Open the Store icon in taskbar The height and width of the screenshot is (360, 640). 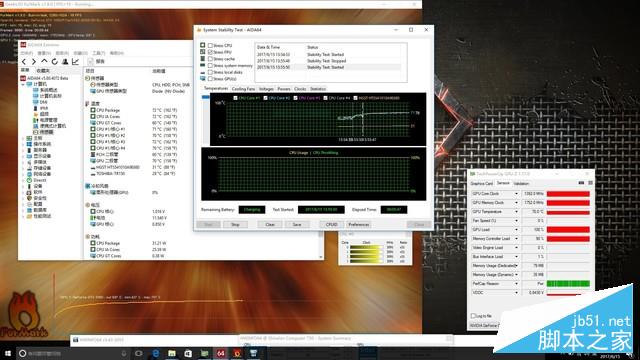coord(188,353)
